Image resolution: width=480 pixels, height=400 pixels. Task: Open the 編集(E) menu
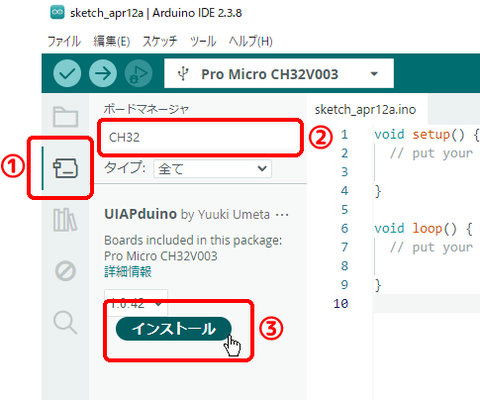tap(112, 41)
